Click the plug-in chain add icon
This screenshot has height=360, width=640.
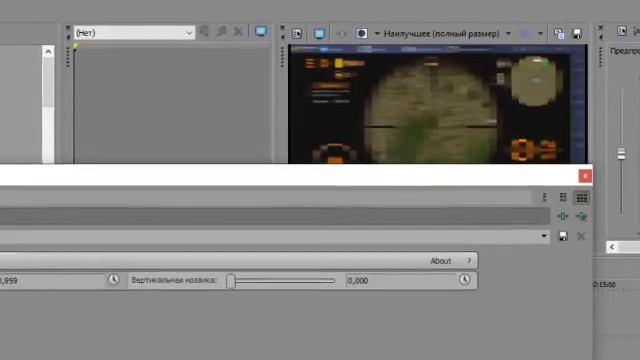point(562,216)
